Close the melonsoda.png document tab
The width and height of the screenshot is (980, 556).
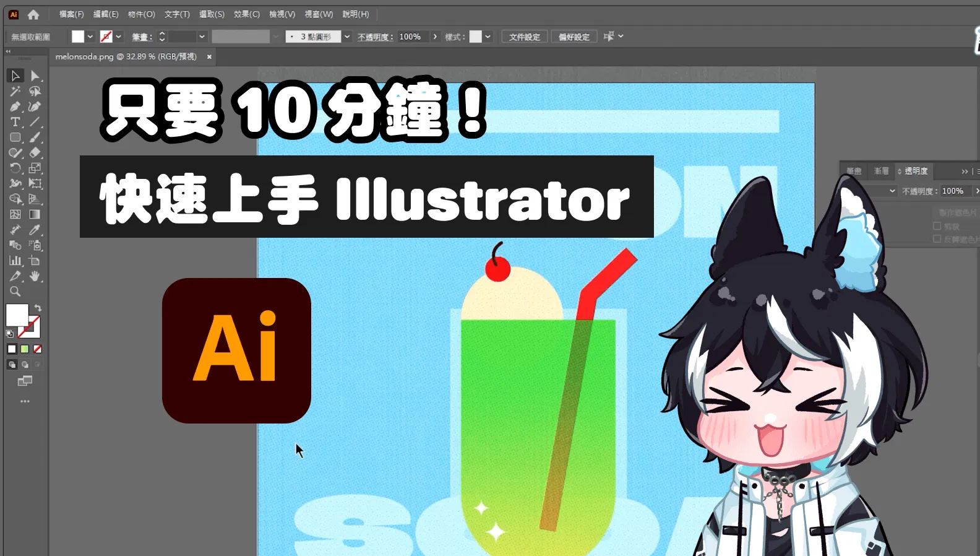coord(209,56)
